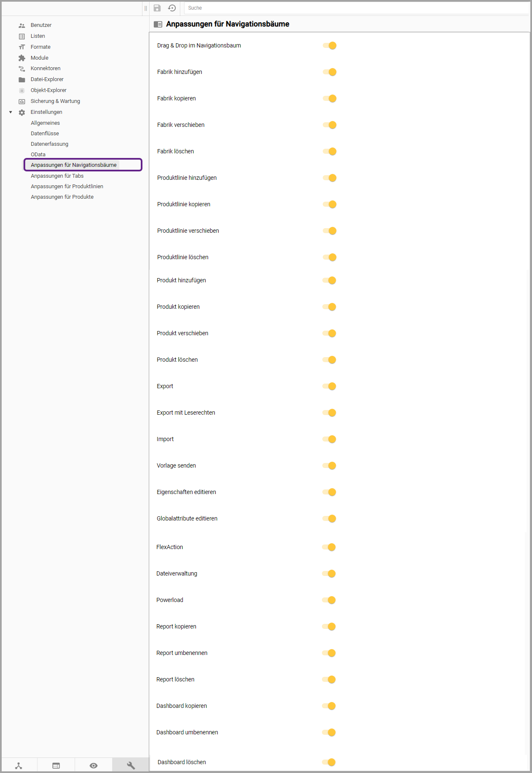Switch to the eye view tab at bottom

[93, 765]
